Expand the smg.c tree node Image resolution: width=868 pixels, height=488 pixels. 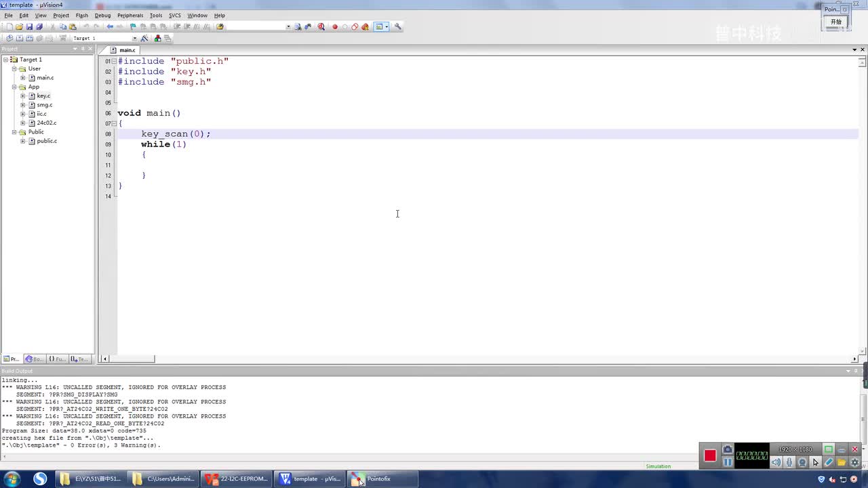pyautogui.click(x=23, y=105)
